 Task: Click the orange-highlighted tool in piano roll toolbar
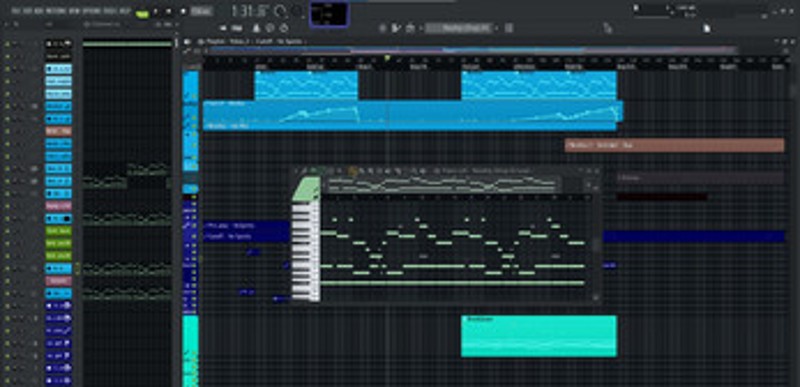click(352, 171)
